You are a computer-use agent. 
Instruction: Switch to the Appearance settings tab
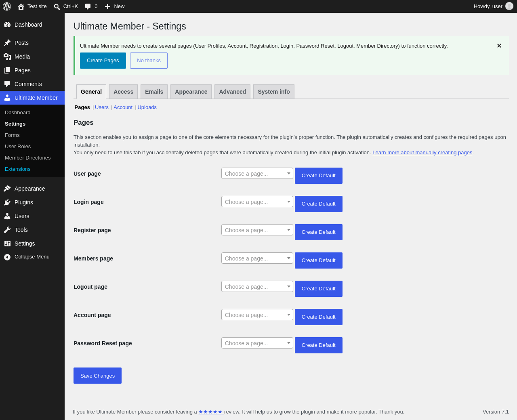point(191,92)
